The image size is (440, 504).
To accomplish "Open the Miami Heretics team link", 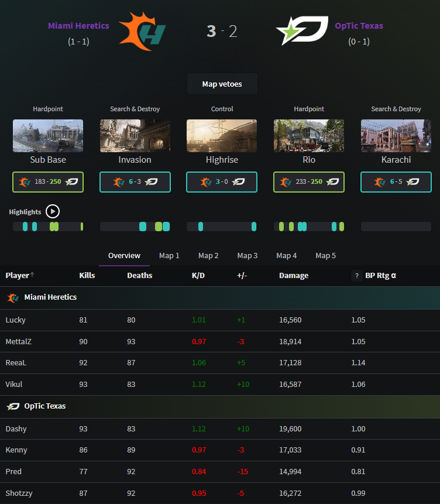I will coord(78,26).
